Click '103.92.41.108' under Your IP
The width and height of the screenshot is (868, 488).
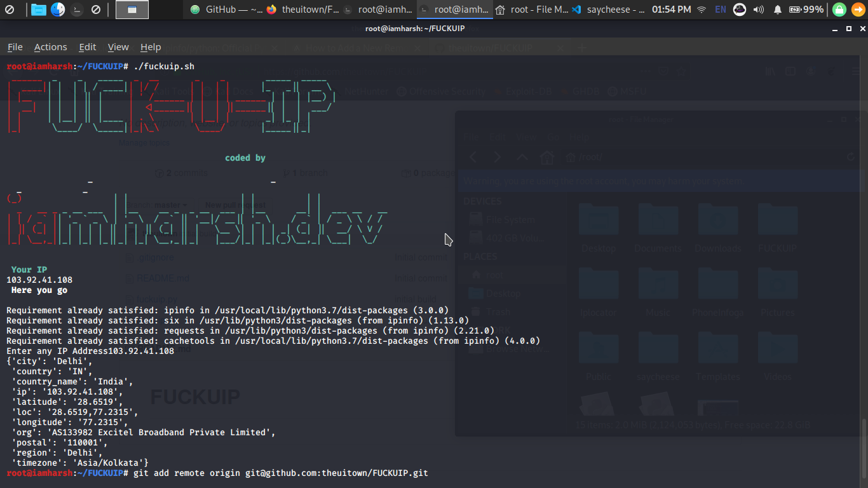point(39,280)
